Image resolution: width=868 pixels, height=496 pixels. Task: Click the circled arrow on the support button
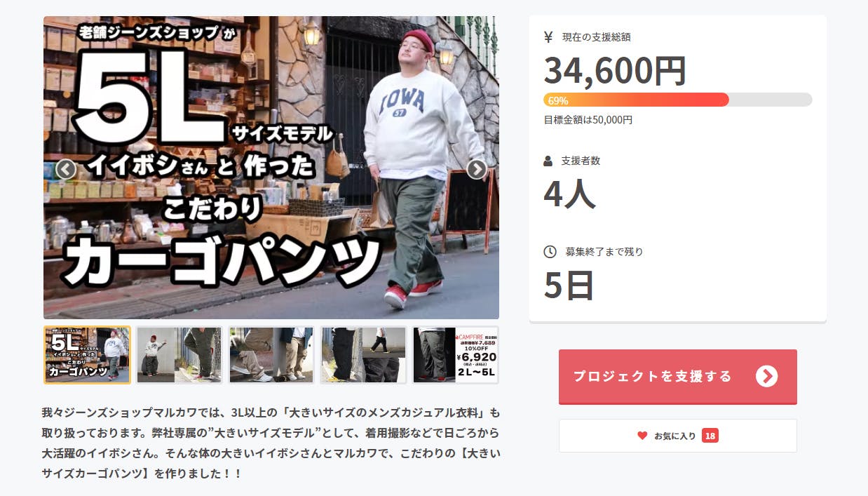tap(766, 377)
